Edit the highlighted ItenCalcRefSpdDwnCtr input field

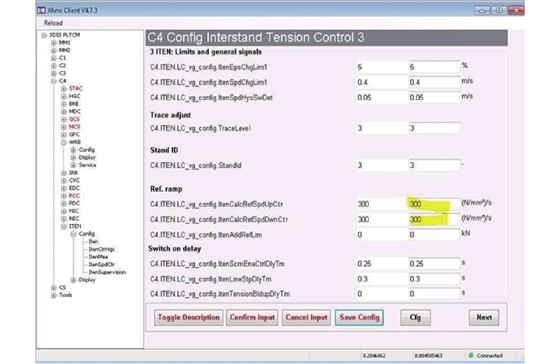tap(434, 219)
